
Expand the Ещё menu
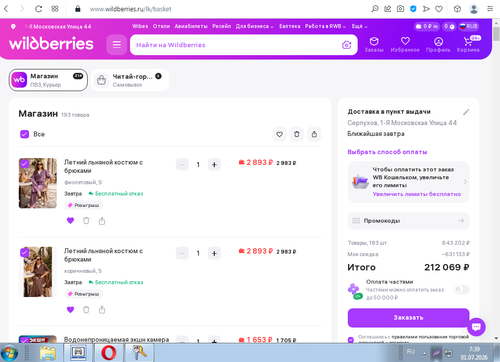click(x=359, y=26)
